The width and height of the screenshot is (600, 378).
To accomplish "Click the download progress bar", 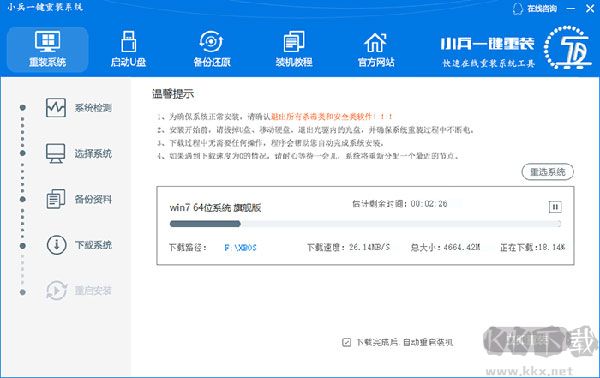I will tap(365, 224).
